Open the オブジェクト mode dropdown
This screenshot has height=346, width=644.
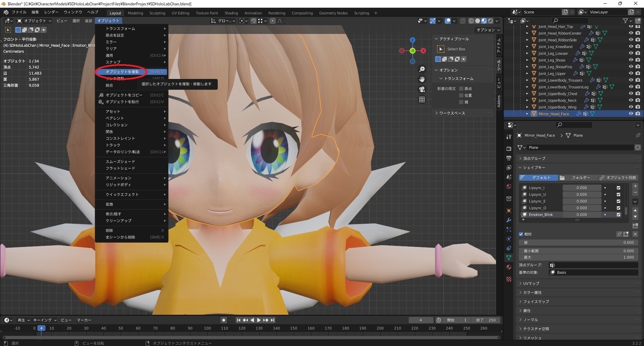tap(34, 21)
